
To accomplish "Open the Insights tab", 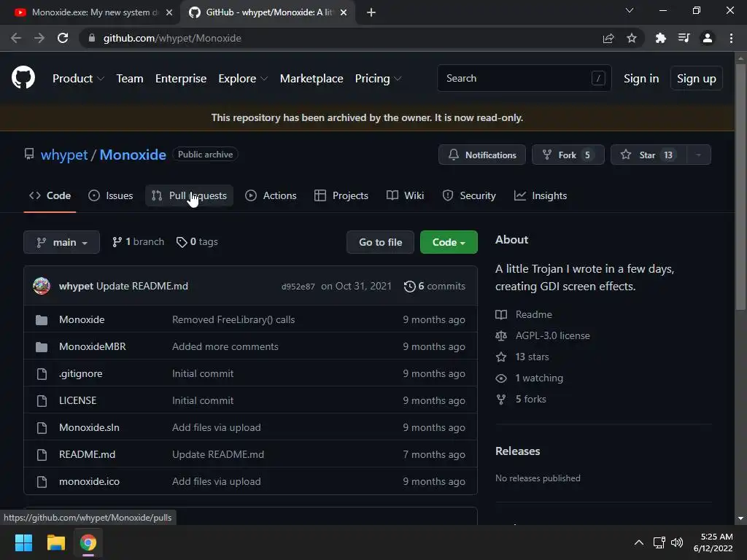I will (x=541, y=195).
